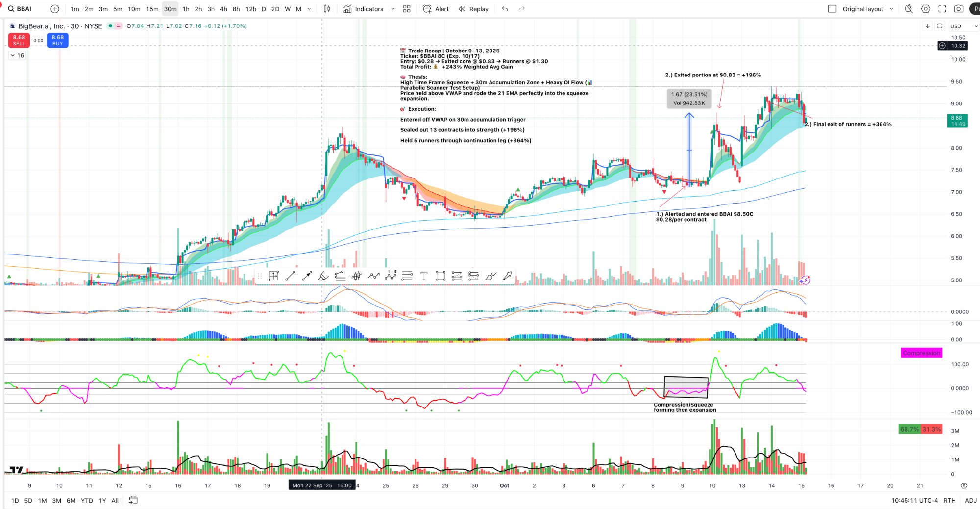The height and width of the screenshot is (509, 980).
Task: Open the go-to-date calendar icon
Action: (x=133, y=500)
